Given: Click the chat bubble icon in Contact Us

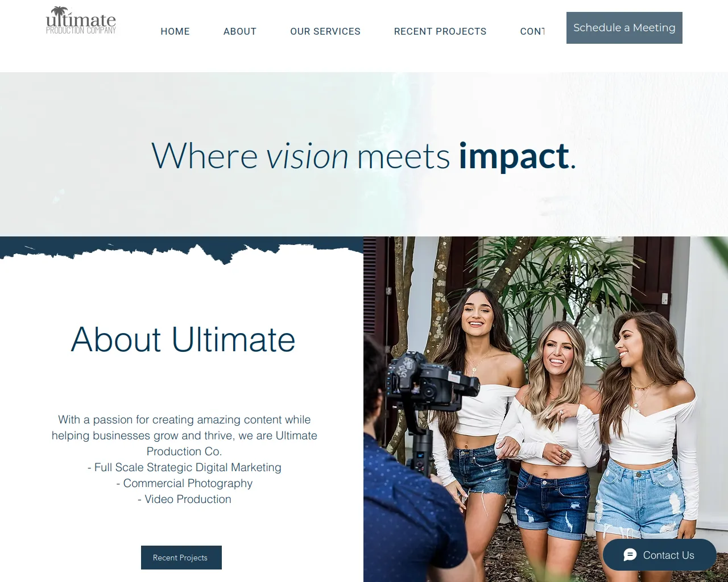Looking at the screenshot, I should 630,555.
